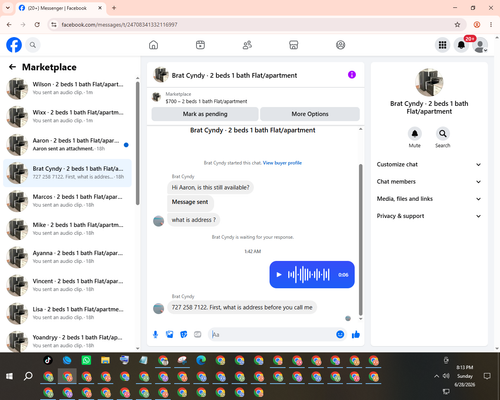Click More Options button
Screen dimensions: 500x400
coord(310,114)
